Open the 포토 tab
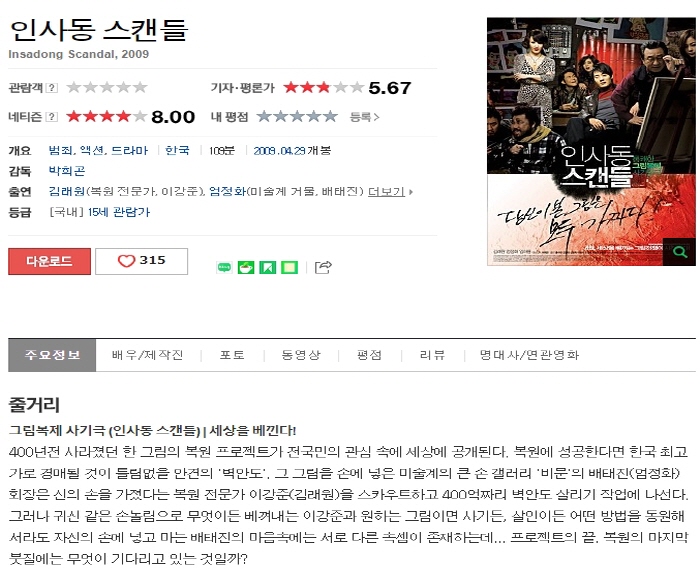700x570 pixels. 232,355
